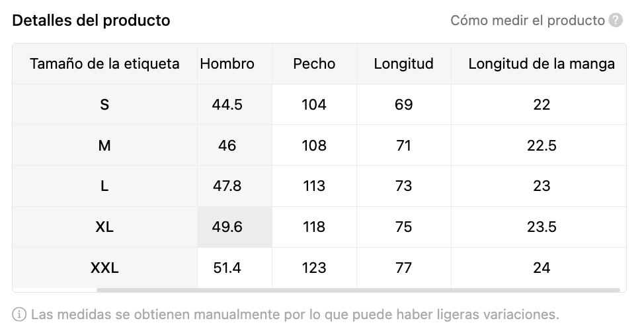The width and height of the screenshot is (644, 333).
Task: Click the 'Hombro' column header
Action: (x=227, y=64)
